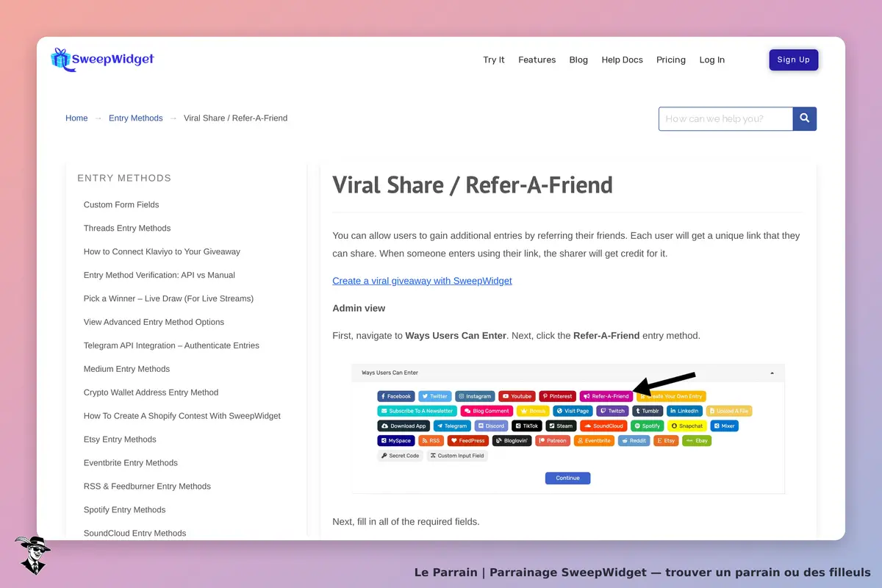This screenshot has width=882, height=588.
Task: Click the magnifying glass search button
Action: tap(805, 118)
